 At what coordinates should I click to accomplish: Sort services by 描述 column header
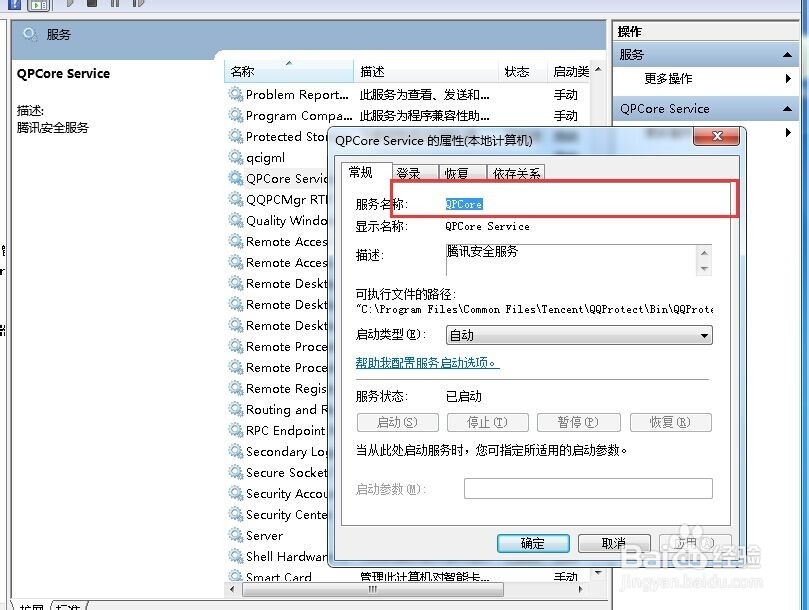pos(426,72)
